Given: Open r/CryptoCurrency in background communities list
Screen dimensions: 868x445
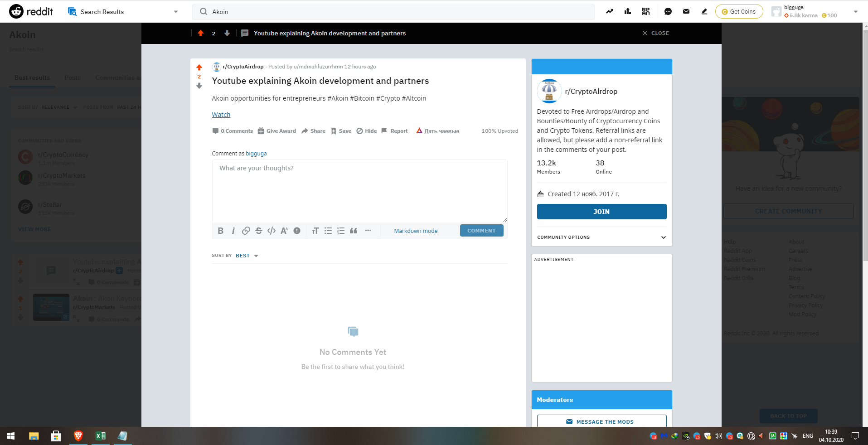Looking at the screenshot, I should [63, 155].
